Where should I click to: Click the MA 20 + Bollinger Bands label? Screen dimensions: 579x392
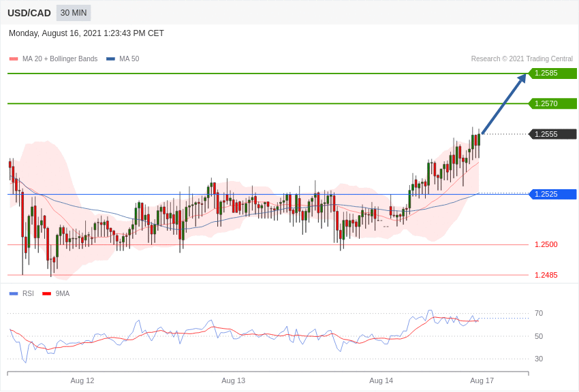(x=60, y=59)
